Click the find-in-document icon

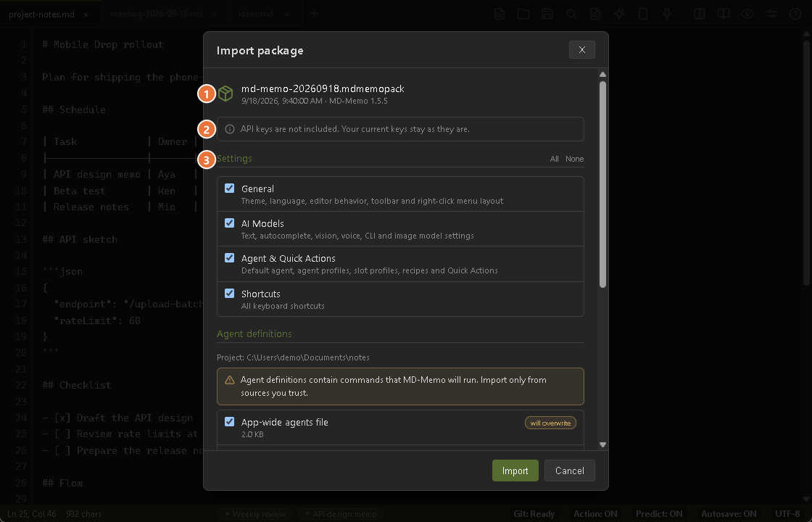click(595, 14)
